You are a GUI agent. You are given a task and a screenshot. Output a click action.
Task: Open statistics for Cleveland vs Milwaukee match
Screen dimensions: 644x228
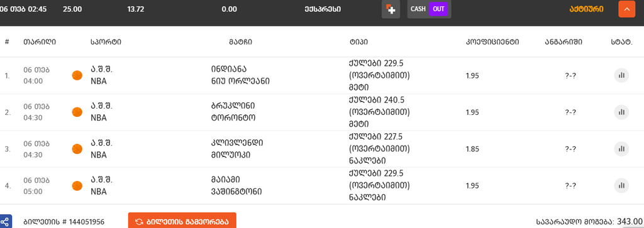tap(621, 148)
